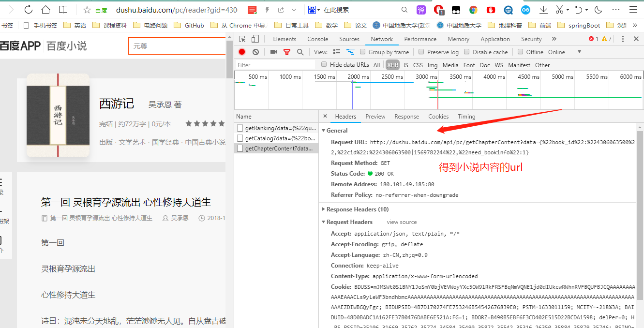This screenshot has height=328, width=644.
Task: Click the address bar search magnifier icon
Action: pyautogui.click(x=404, y=10)
